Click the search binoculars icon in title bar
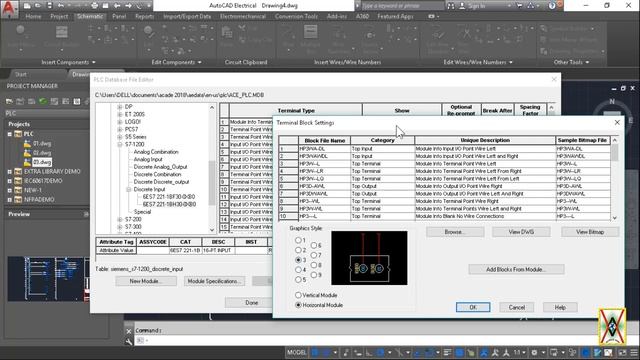Image resolution: width=640 pixels, height=360 pixels. pos(451,6)
